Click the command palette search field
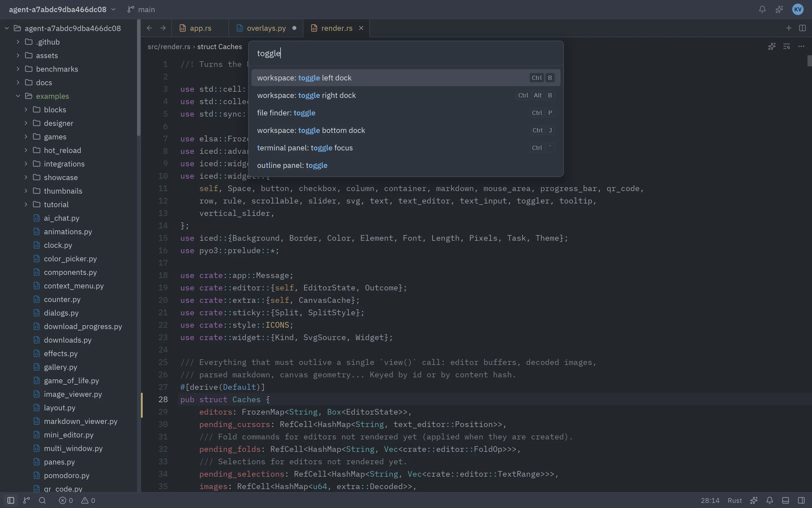The width and height of the screenshot is (812, 508). pyautogui.click(x=406, y=53)
